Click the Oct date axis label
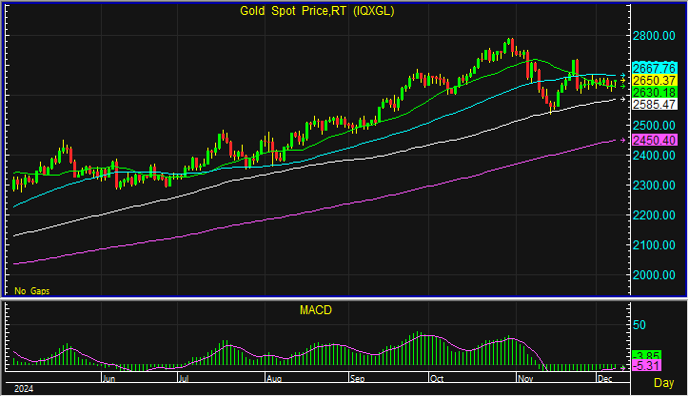 [x=436, y=379]
